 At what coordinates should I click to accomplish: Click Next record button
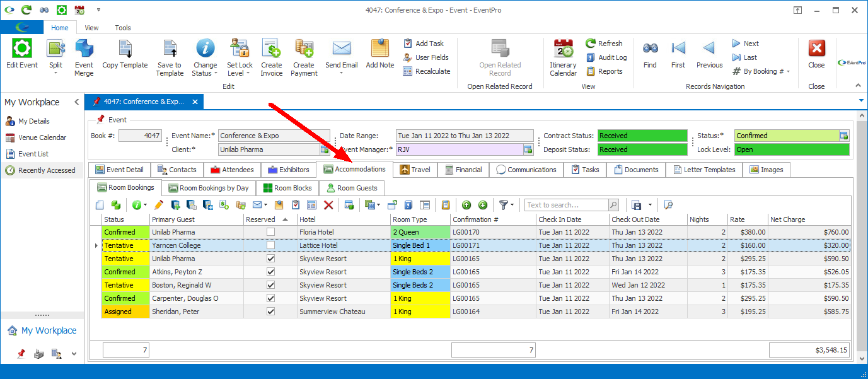tap(745, 44)
